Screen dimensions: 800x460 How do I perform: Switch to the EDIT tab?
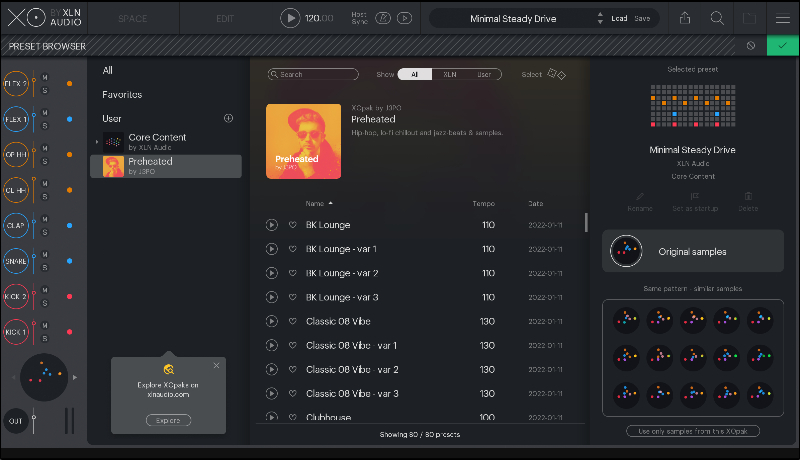point(224,19)
